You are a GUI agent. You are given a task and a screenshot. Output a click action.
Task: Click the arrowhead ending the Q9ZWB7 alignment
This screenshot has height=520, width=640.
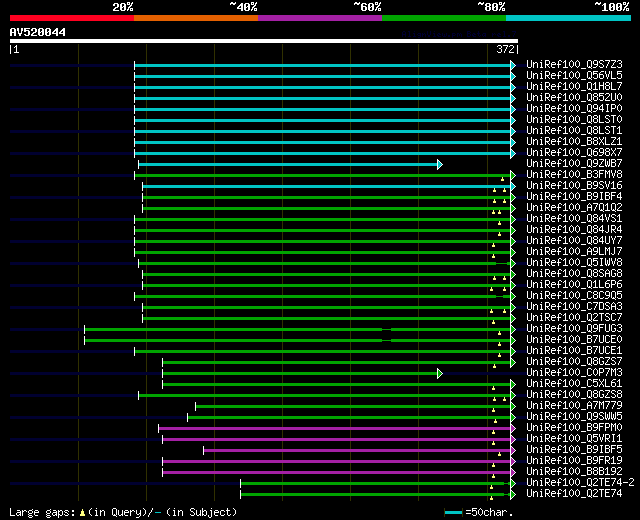pos(440,164)
